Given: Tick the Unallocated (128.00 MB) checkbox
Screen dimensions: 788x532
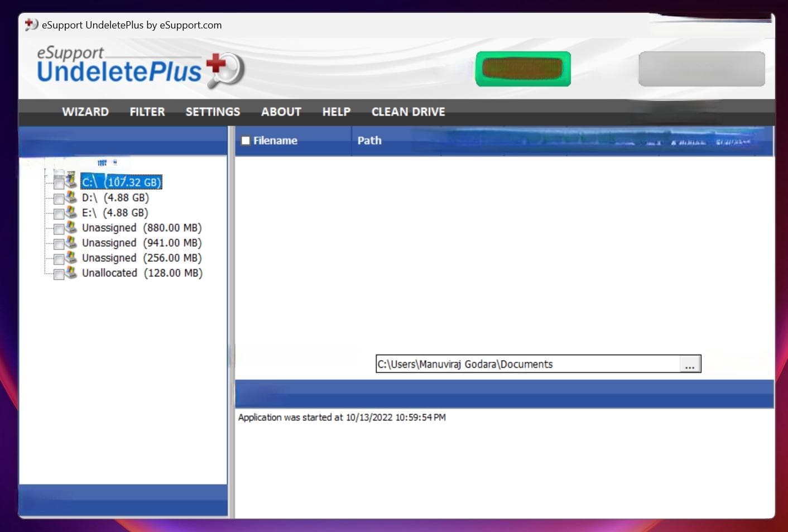Looking at the screenshot, I should click(x=59, y=274).
